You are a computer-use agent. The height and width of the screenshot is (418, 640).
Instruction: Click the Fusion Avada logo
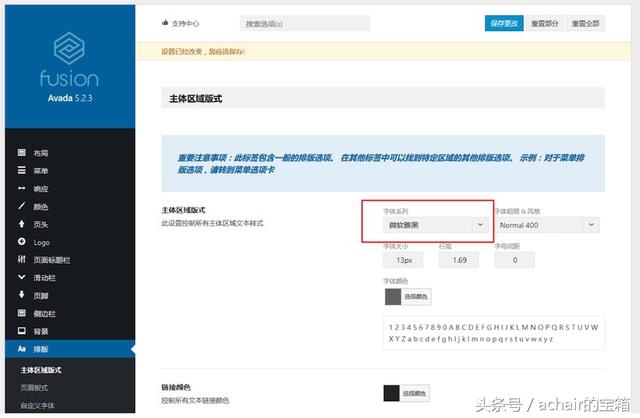tap(69, 59)
